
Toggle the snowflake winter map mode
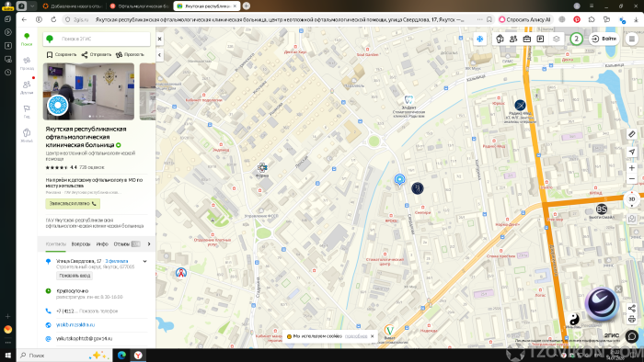click(479, 39)
